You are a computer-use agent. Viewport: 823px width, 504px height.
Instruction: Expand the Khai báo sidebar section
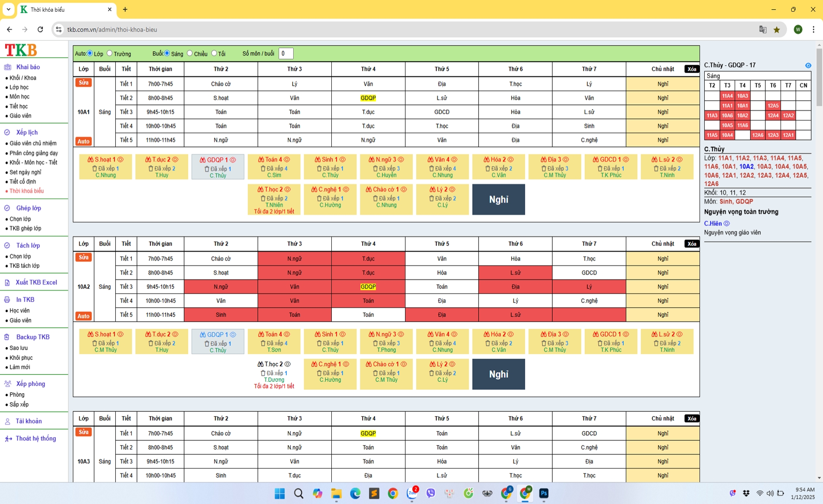point(28,67)
